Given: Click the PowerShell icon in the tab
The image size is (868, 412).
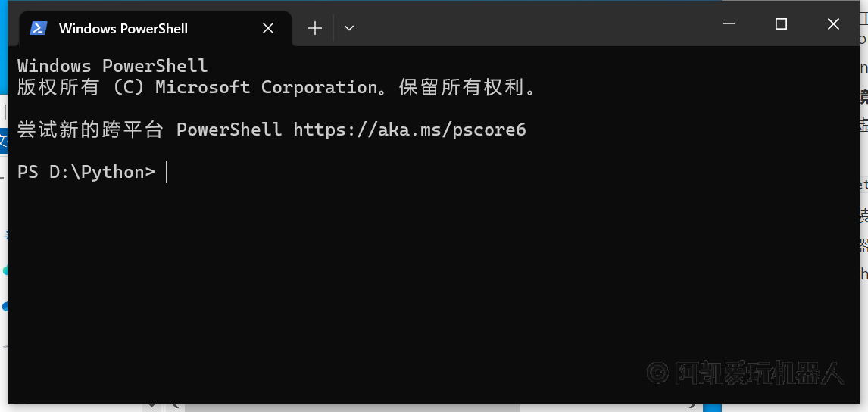Looking at the screenshot, I should [x=38, y=28].
